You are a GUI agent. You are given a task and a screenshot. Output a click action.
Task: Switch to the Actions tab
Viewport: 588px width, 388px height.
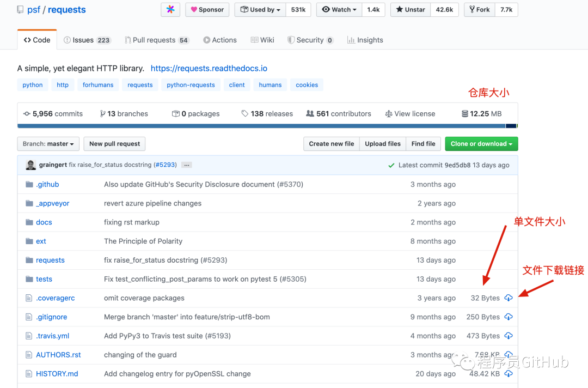(220, 40)
